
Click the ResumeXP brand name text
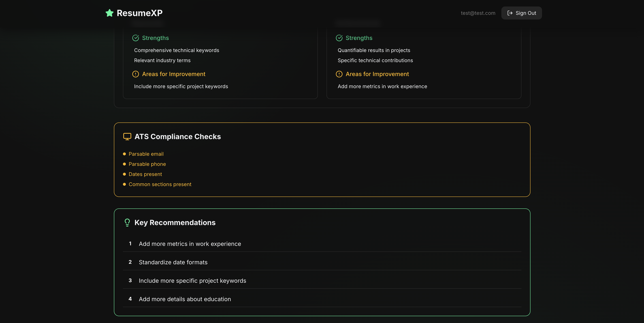point(140,13)
